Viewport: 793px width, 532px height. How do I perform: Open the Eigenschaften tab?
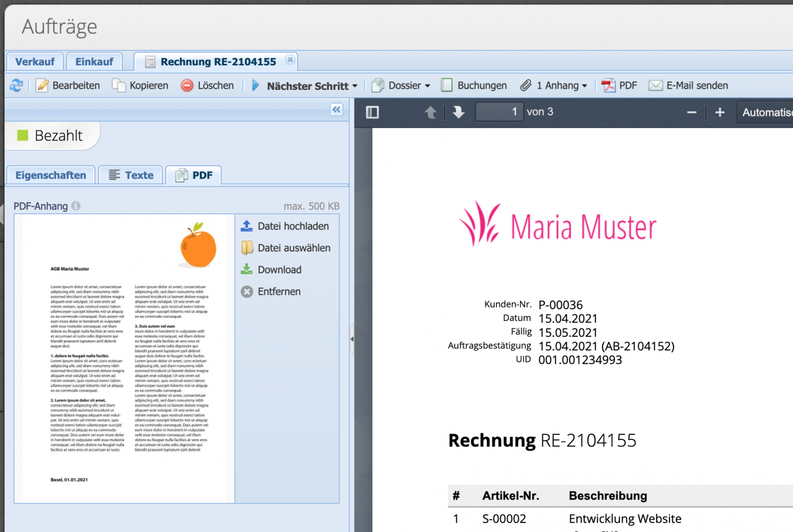[x=50, y=175]
